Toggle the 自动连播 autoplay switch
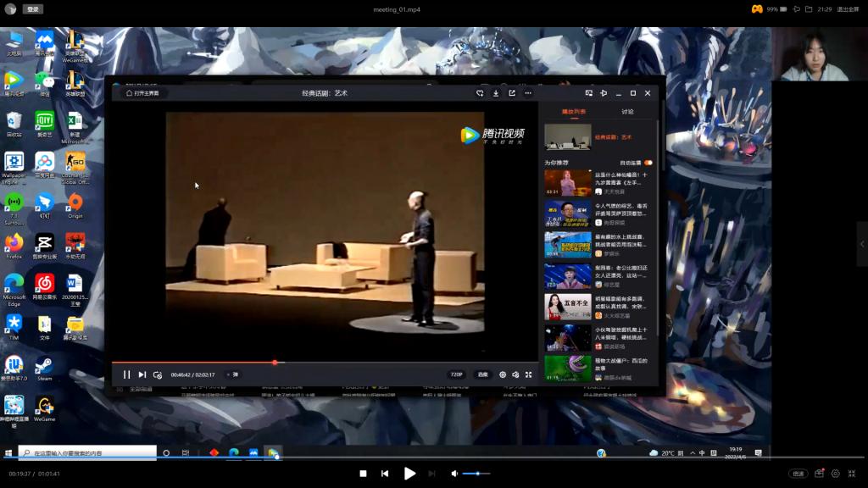 [648, 163]
